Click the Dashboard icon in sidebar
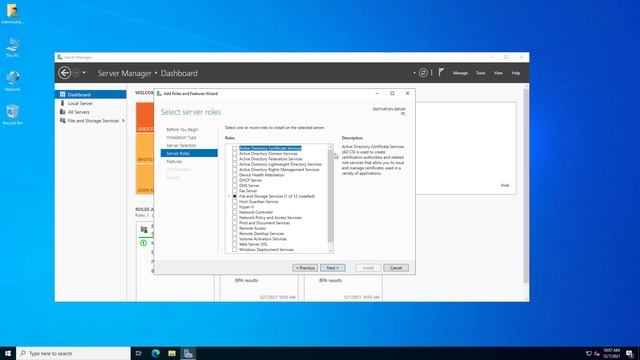Screen dimensions: 640x360 point(62,94)
